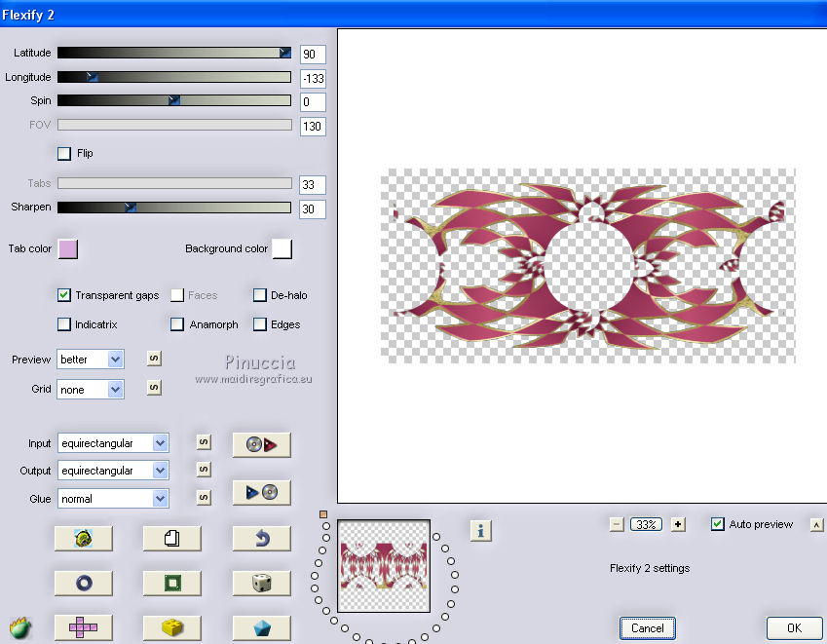Click the blue pentagon gem button

tap(262, 627)
